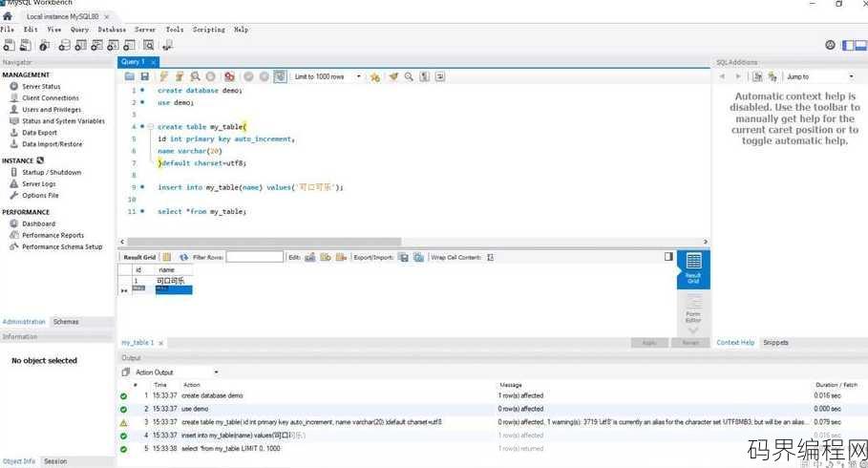The image size is (868, 468).
Task: Switch to the Schemas tab
Action: click(x=66, y=322)
